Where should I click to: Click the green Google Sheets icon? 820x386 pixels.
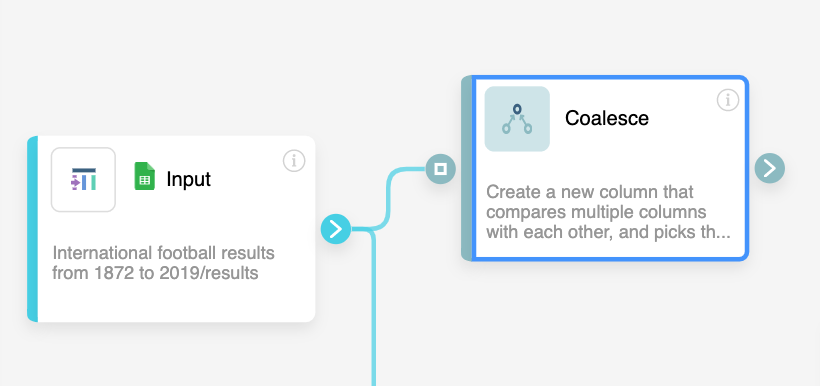tap(144, 176)
